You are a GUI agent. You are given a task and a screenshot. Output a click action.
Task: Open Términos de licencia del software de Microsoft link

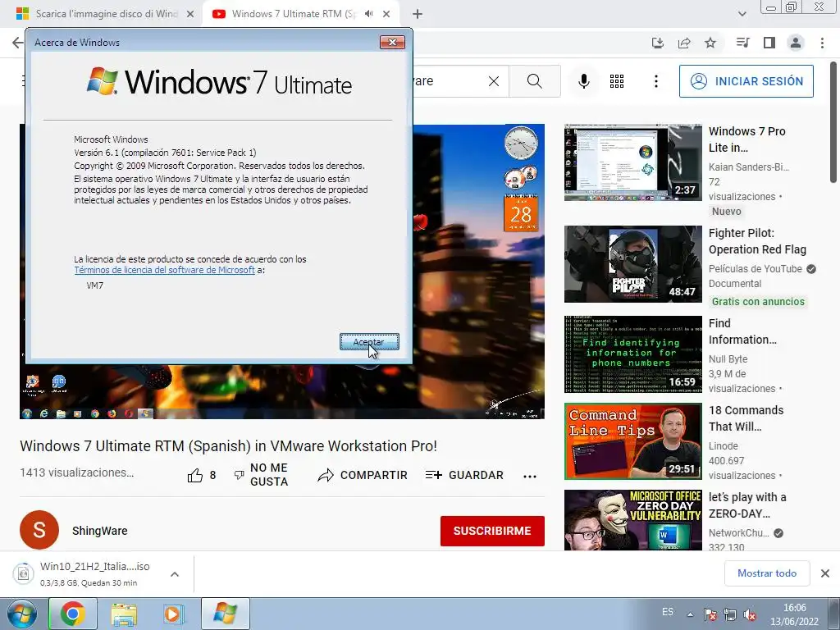coord(164,270)
